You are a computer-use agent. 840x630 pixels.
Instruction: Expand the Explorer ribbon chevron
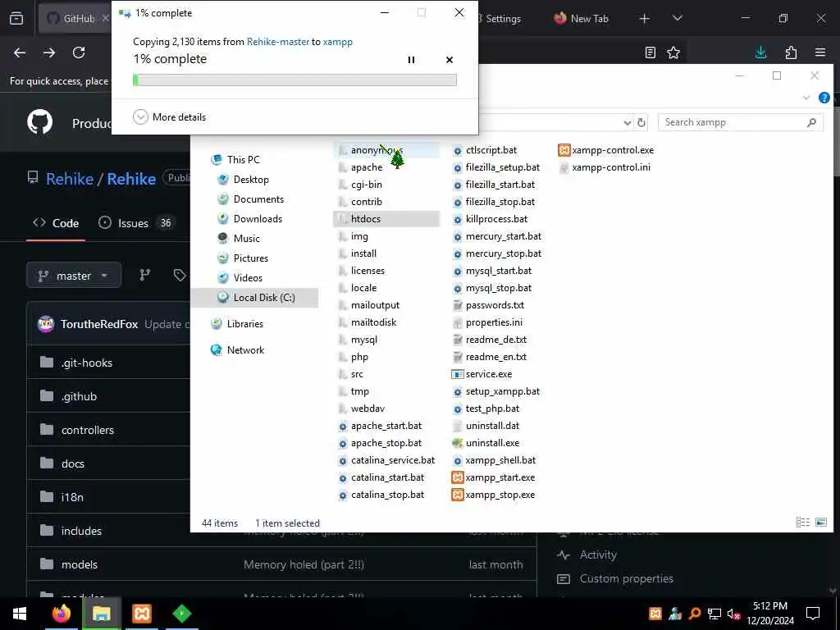click(x=806, y=98)
